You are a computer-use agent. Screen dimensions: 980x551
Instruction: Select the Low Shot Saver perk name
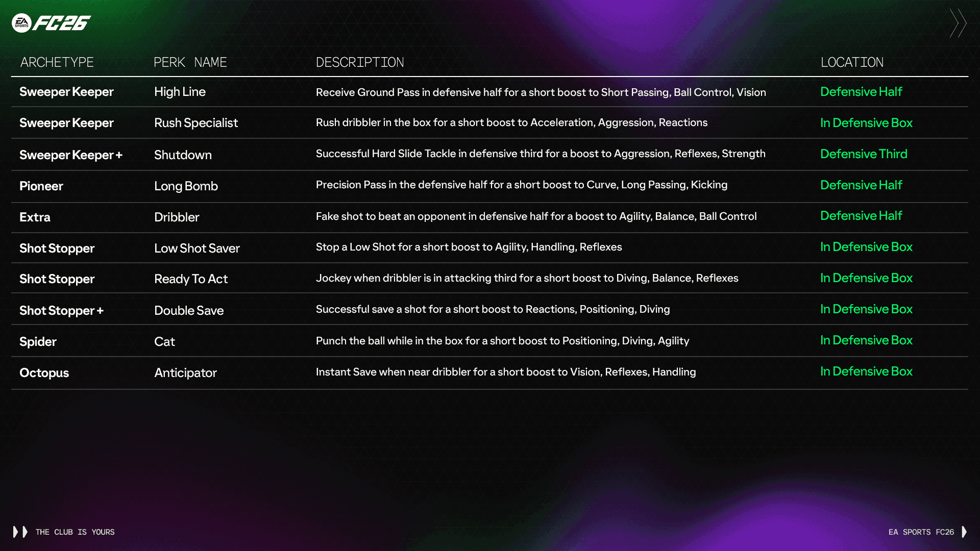197,248
